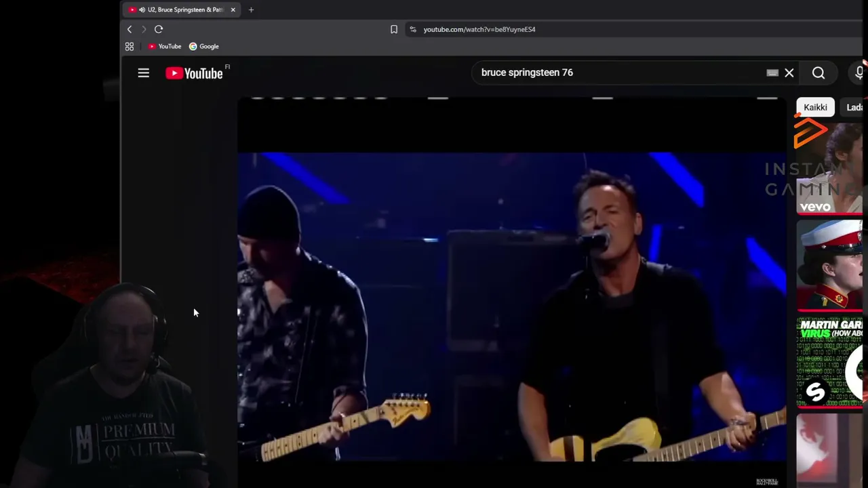Open the marine in uniform video thumbnail
The image size is (868, 488).
pos(830,265)
